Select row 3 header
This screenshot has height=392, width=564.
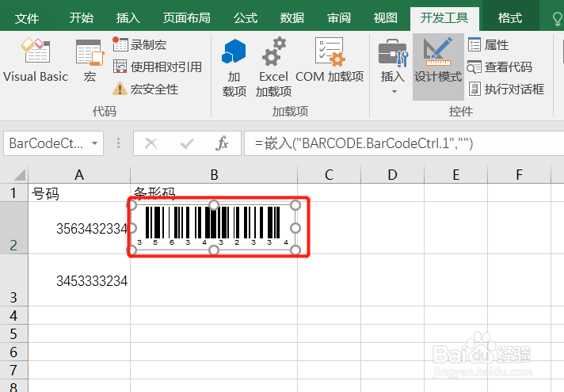click(x=13, y=280)
